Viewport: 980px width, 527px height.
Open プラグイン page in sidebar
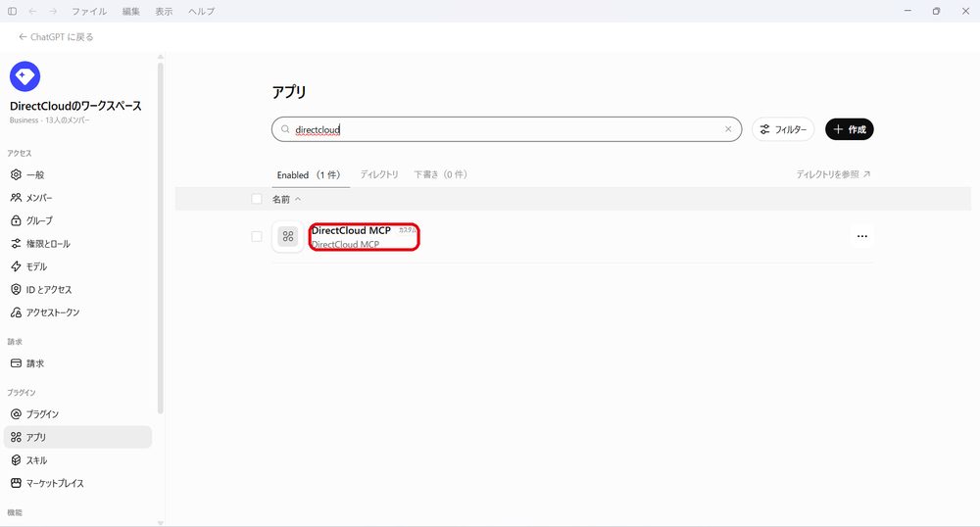78,414
